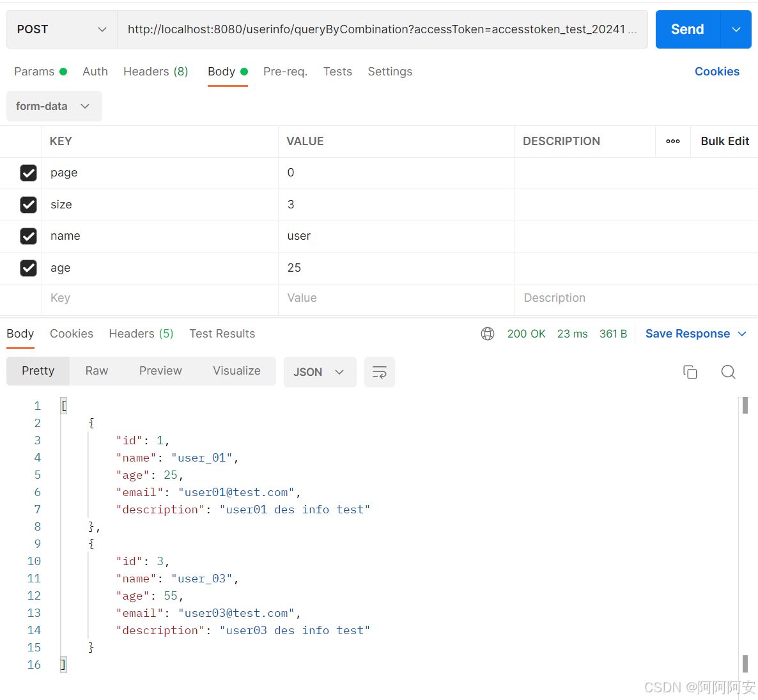758x700 pixels.
Task: Click the "user01@test.com" email value
Action: tap(236, 492)
